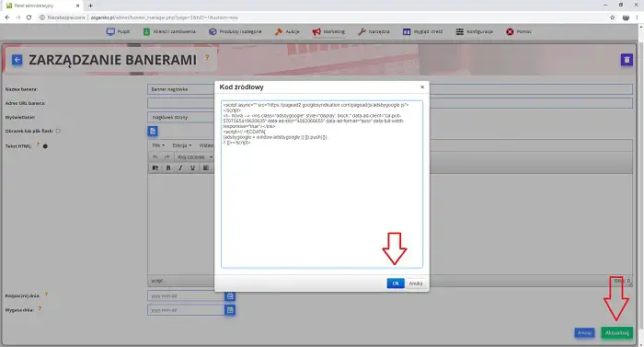Open the Aukcje menu
The width and height of the screenshot is (644, 347).
click(x=287, y=31)
